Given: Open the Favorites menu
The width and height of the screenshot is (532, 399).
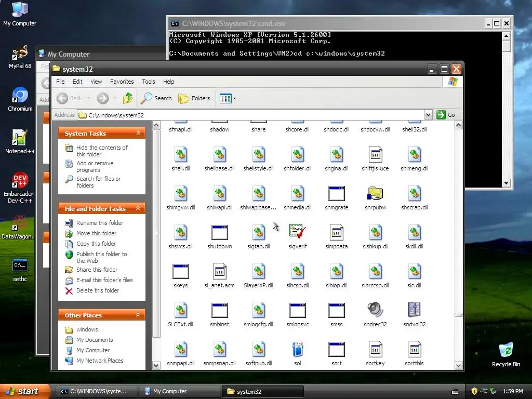Looking at the screenshot, I should click(x=122, y=82).
